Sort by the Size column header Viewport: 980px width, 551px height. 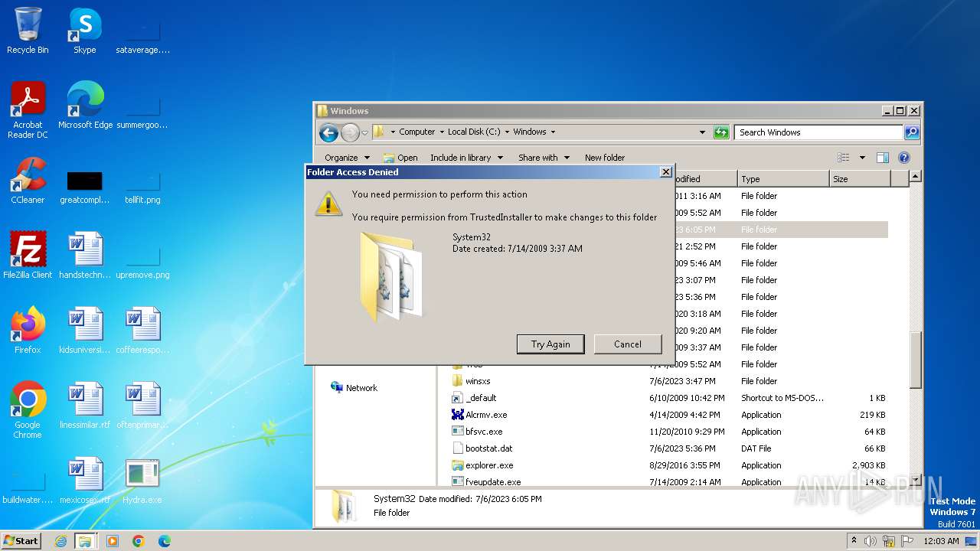(x=860, y=179)
